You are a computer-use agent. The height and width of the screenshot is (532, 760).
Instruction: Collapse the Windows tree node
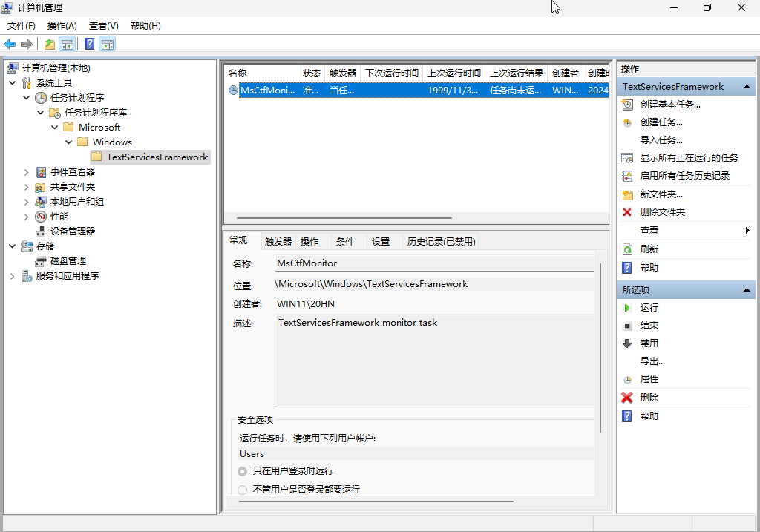68,142
